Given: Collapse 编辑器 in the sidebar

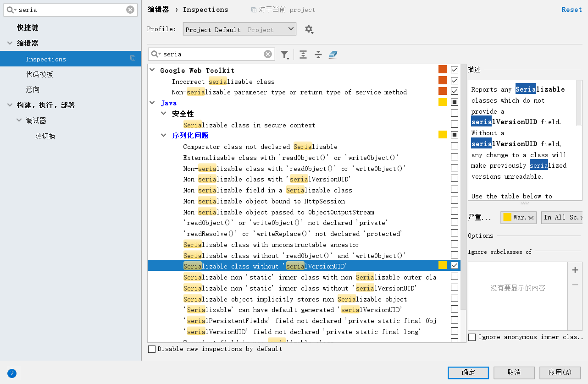Looking at the screenshot, I should tap(10, 43).
